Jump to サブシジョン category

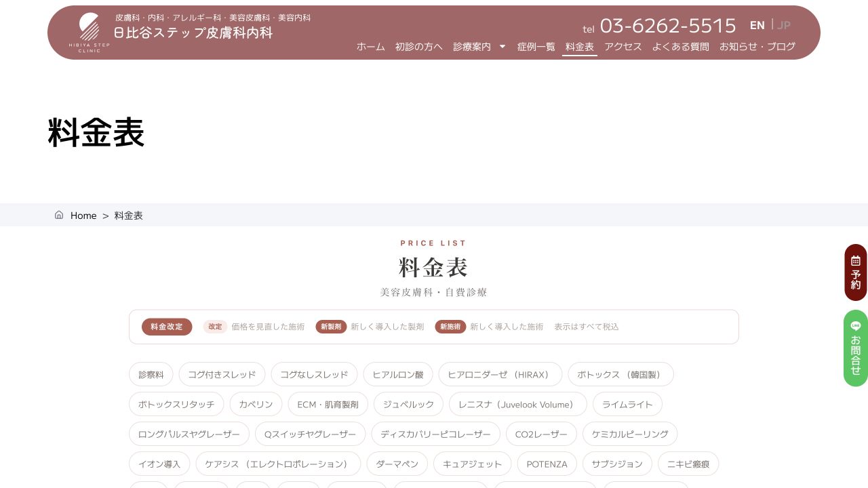coord(617,464)
